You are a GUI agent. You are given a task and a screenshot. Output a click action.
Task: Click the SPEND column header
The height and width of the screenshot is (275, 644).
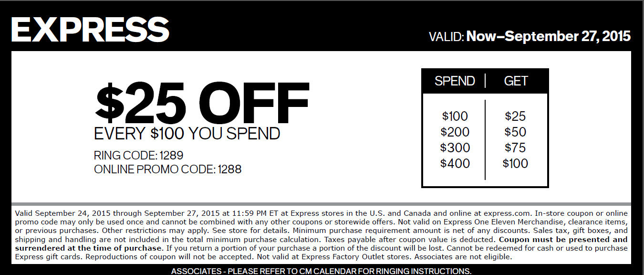click(x=455, y=81)
